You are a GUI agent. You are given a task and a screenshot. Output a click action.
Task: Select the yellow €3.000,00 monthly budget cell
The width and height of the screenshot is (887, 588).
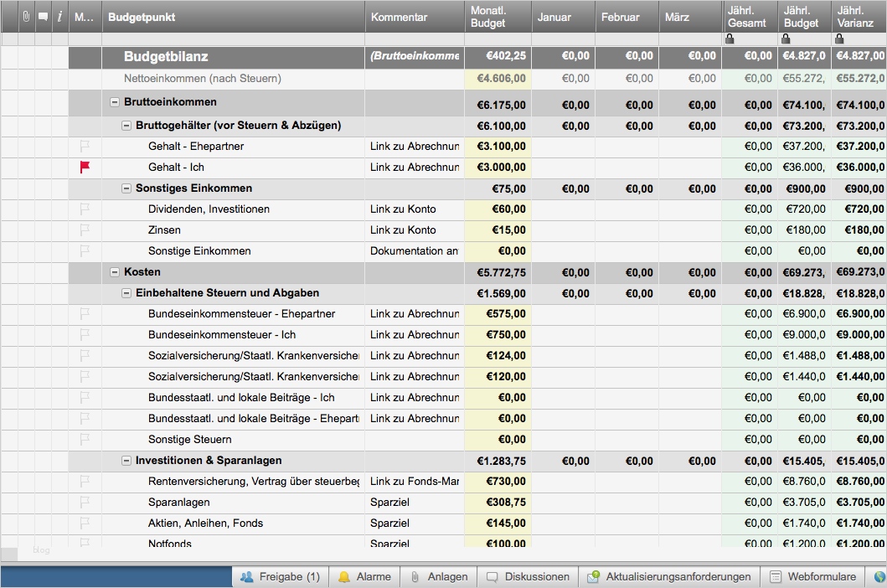pyautogui.click(x=498, y=168)
